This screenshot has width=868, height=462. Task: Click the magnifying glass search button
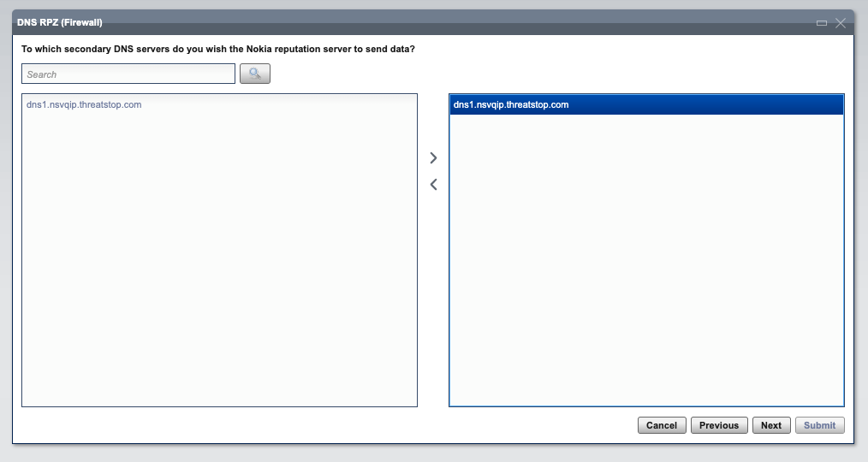pyautogui.click(x=254, y=74)
